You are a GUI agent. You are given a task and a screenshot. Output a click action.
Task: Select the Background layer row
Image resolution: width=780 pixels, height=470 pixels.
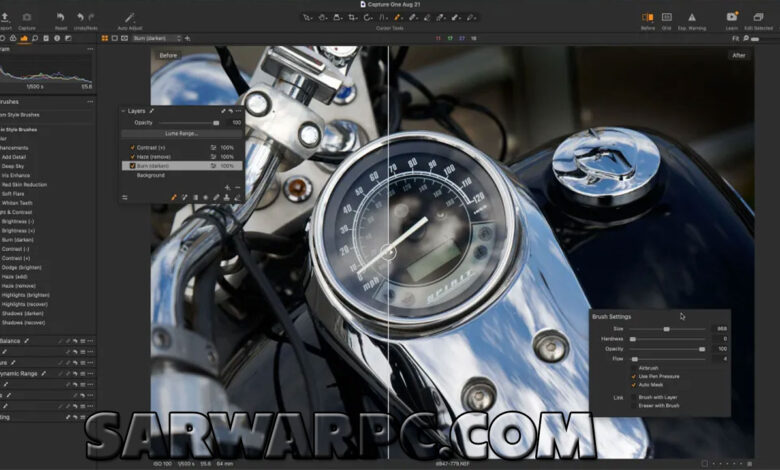point(182,175)
